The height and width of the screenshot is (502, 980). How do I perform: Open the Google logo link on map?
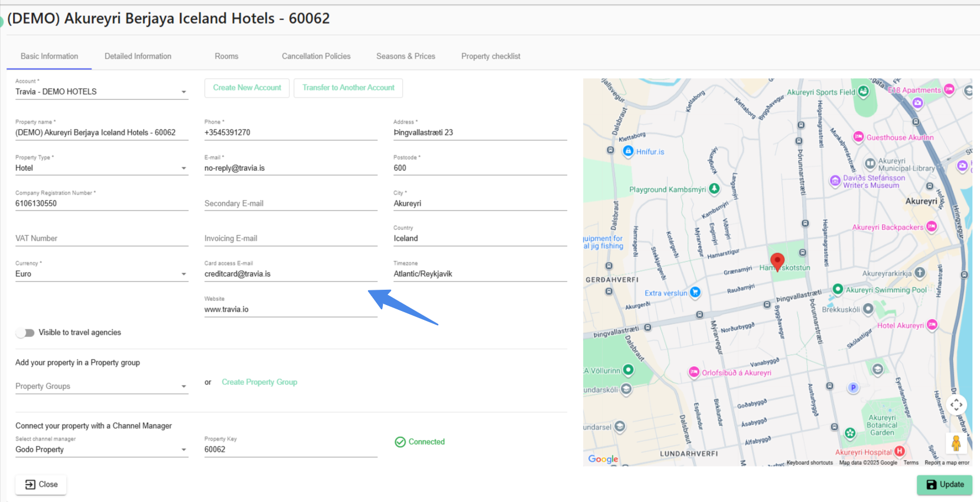(x=603, y=459)
